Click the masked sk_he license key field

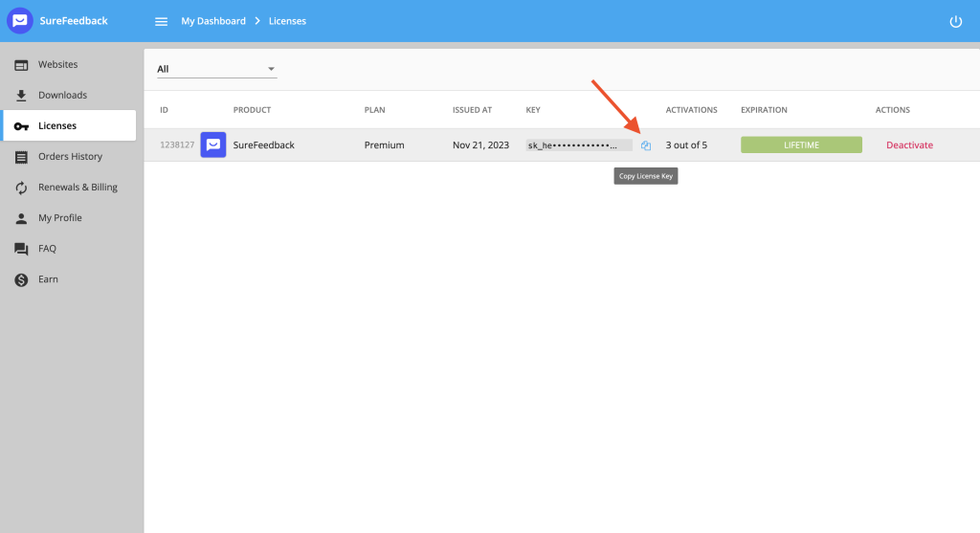point(579,144)
